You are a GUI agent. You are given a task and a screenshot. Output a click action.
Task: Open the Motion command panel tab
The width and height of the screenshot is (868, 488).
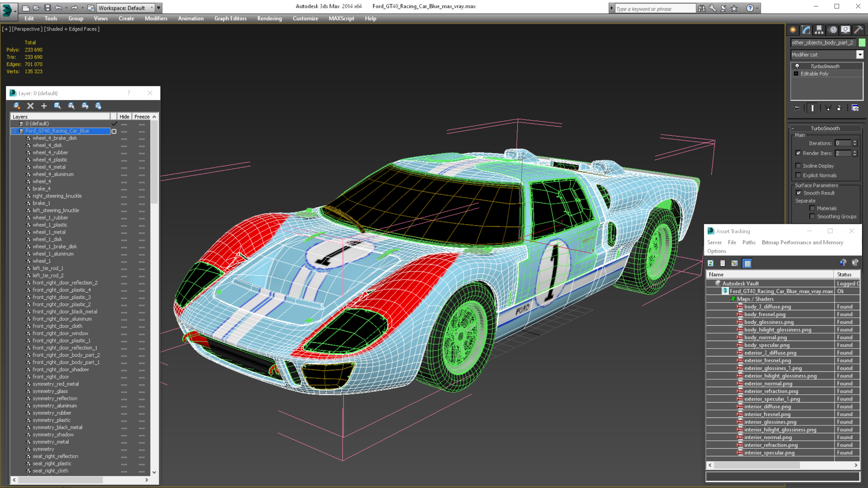pos(833,30)
